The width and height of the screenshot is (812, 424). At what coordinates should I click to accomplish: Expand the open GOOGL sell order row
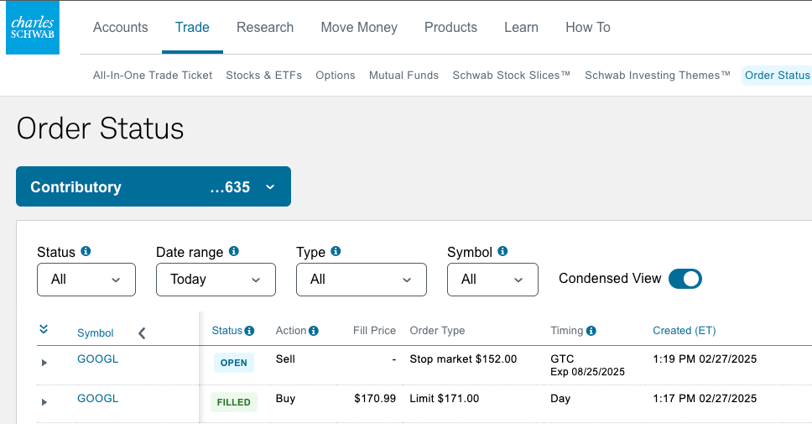44,362
